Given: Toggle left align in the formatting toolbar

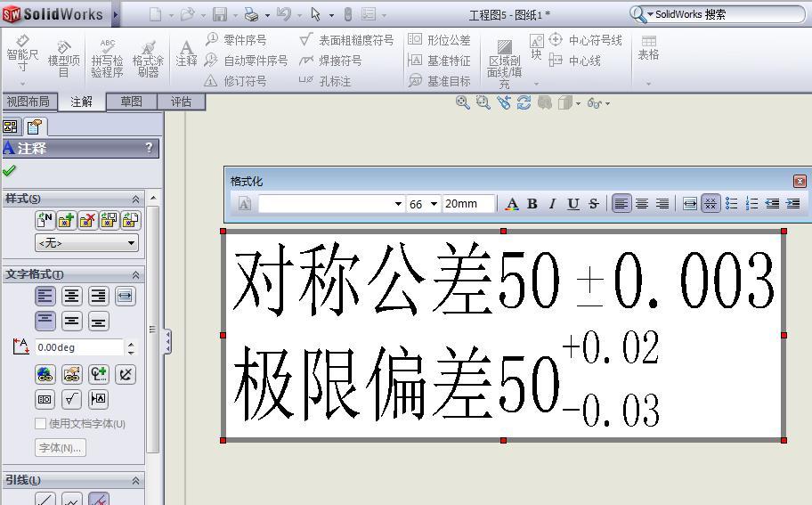Looking at the screenshot, I should pyautogui.click(x=621, y=204).
